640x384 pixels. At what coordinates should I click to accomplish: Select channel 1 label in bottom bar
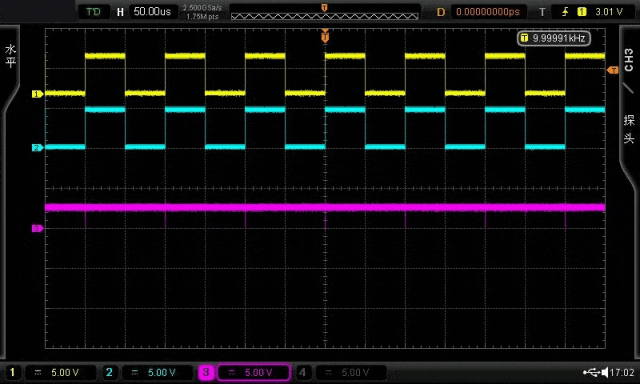(x=12, y=372)
